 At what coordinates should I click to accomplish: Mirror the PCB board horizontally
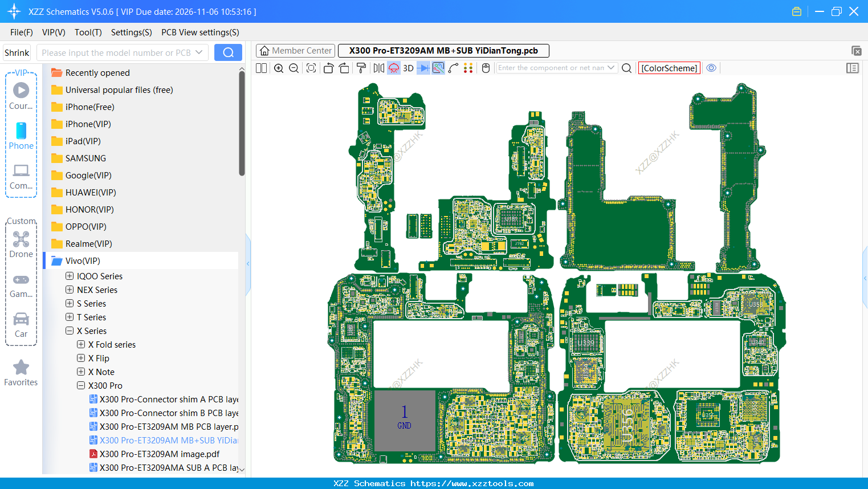pos(379,68)
